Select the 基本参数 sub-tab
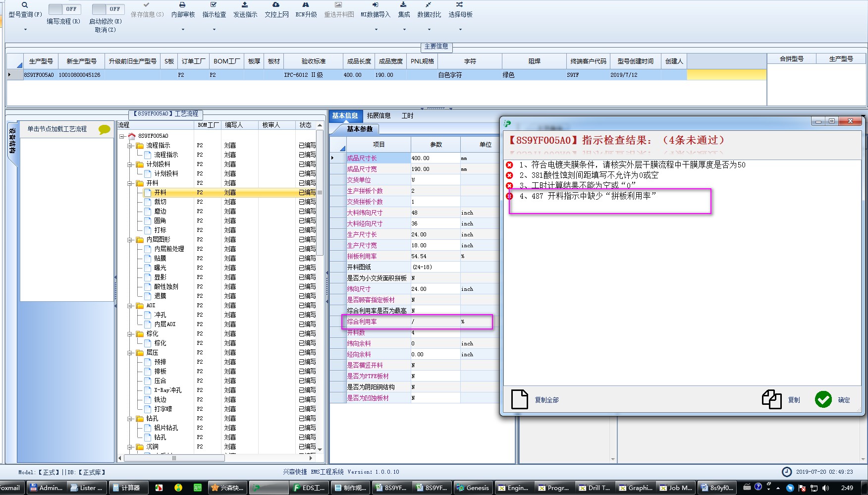The height and width of the screenshot is (495, 868). pos(360,129)
